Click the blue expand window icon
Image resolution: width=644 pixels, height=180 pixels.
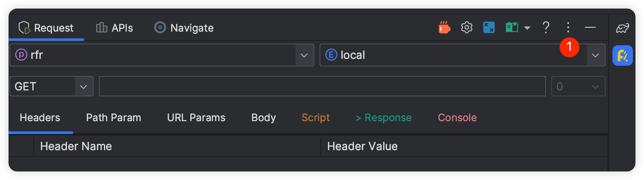coord(489,28)
